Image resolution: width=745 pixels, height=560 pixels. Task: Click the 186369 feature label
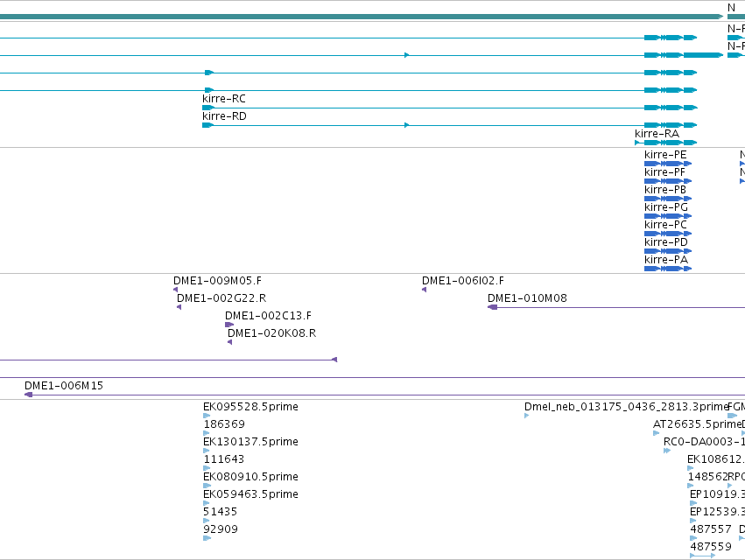(x=224, y=424)
